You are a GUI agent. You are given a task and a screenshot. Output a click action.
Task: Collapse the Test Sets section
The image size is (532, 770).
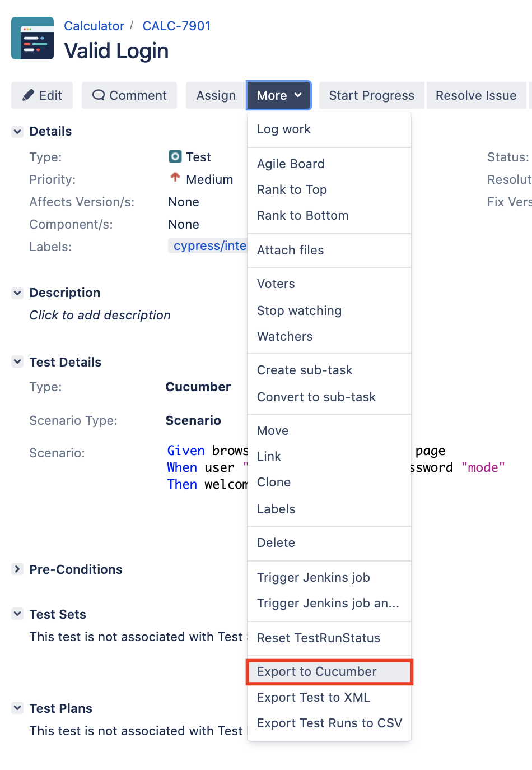coord(17,614)
